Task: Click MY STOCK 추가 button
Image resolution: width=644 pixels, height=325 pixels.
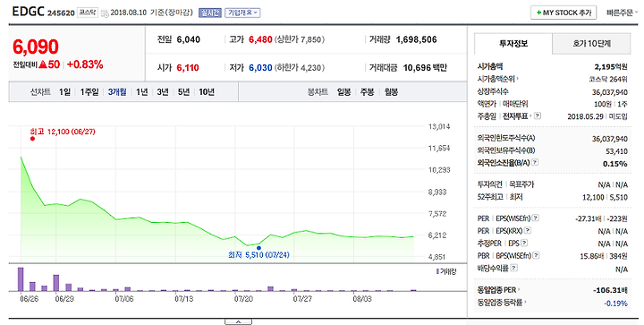Action: pos(563,13)
